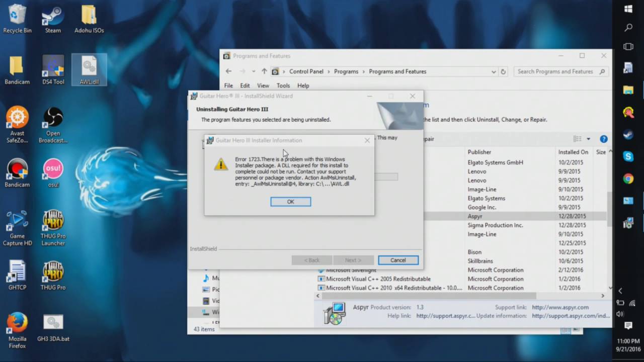Open the Help menu in Programs and Features
This screenshot has height=362, width=644.
pyautogui.click(x=303, y=85)
